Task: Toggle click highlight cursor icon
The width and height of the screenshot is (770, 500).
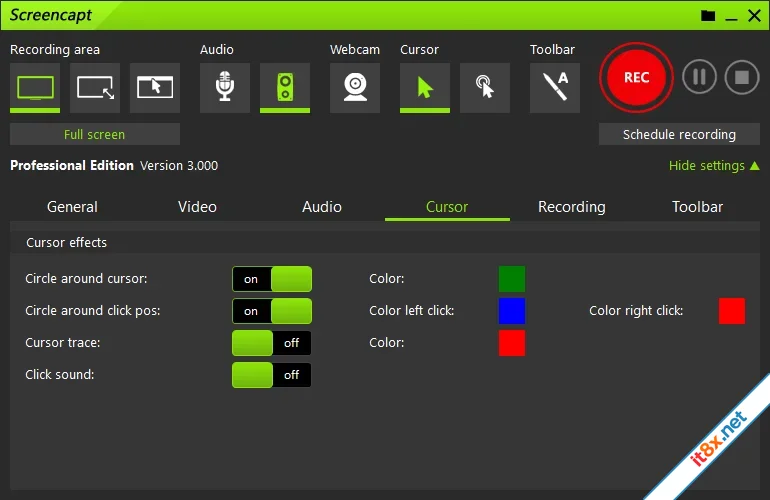Action: (485, 87)
